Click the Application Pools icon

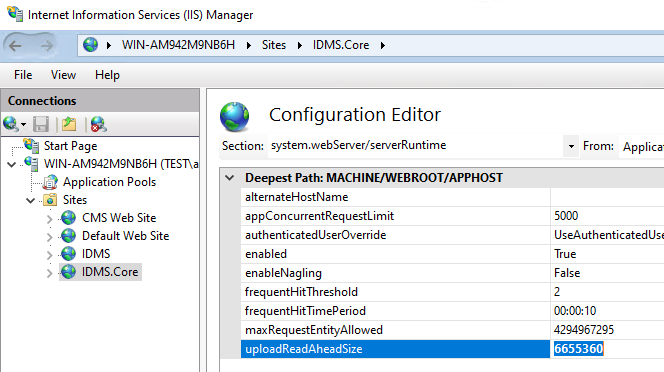click(50, 182)
